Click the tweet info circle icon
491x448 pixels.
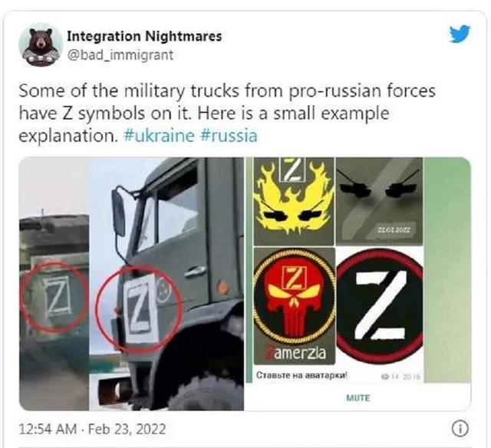pos(460,429)
